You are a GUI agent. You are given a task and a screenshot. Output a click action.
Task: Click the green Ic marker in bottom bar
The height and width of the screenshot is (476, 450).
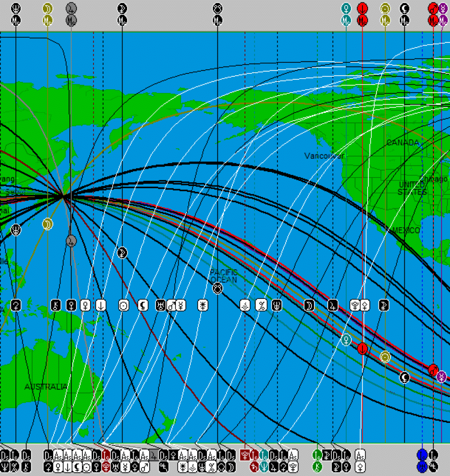point(317,455)
